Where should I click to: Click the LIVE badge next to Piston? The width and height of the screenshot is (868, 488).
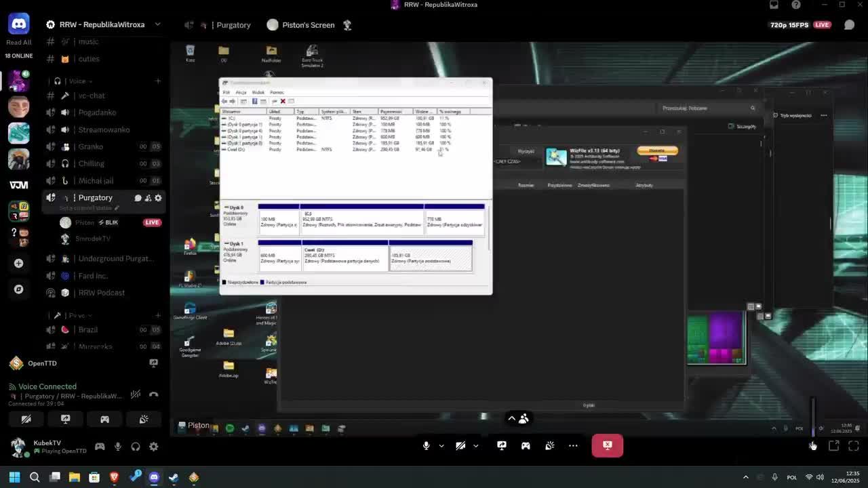click(x=152, y=222)
